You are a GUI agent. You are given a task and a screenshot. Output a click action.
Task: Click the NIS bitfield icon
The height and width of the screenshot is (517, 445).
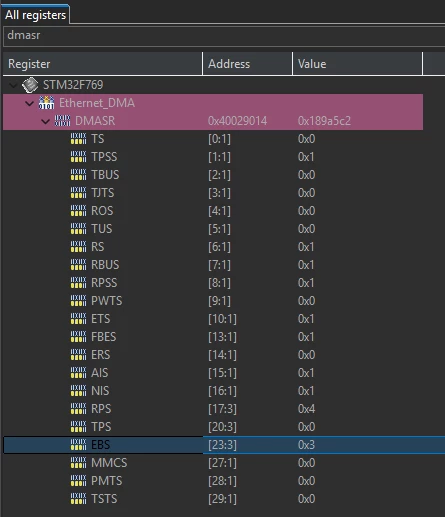[78, 391]
